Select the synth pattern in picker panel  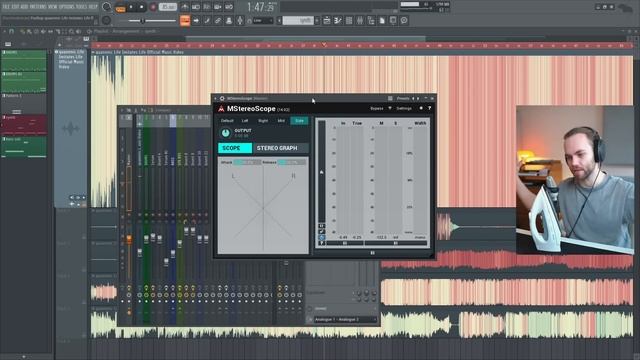(x=24, y=124)
